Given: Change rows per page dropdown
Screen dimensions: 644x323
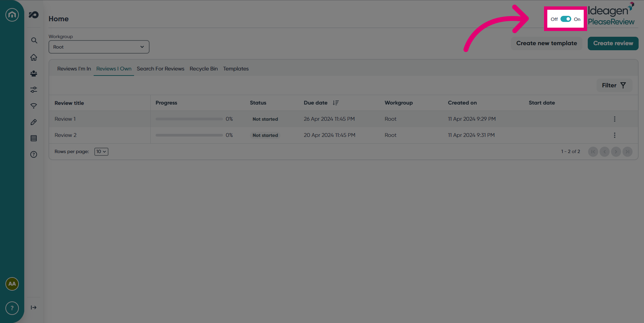Looking at the screenshot, I should [101, 152].
